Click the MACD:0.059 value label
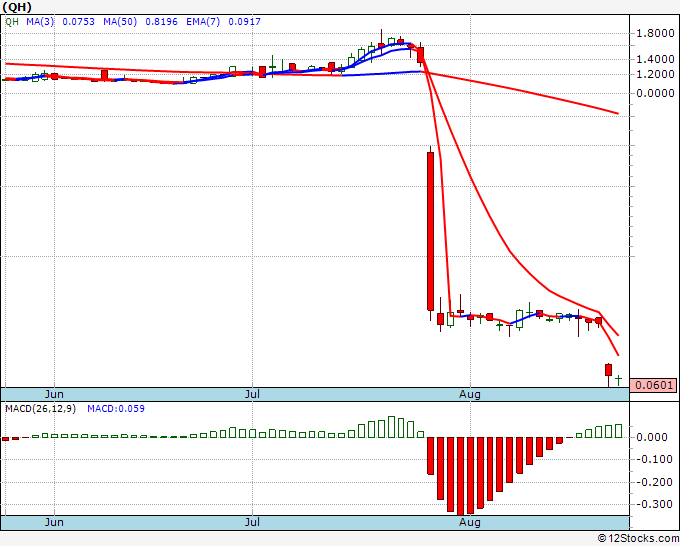 tap(116, 409)
